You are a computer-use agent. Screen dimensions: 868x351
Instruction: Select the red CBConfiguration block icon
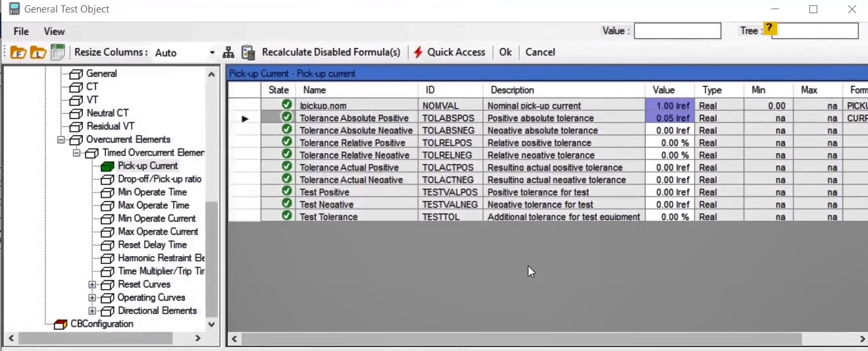coord(61,324)
